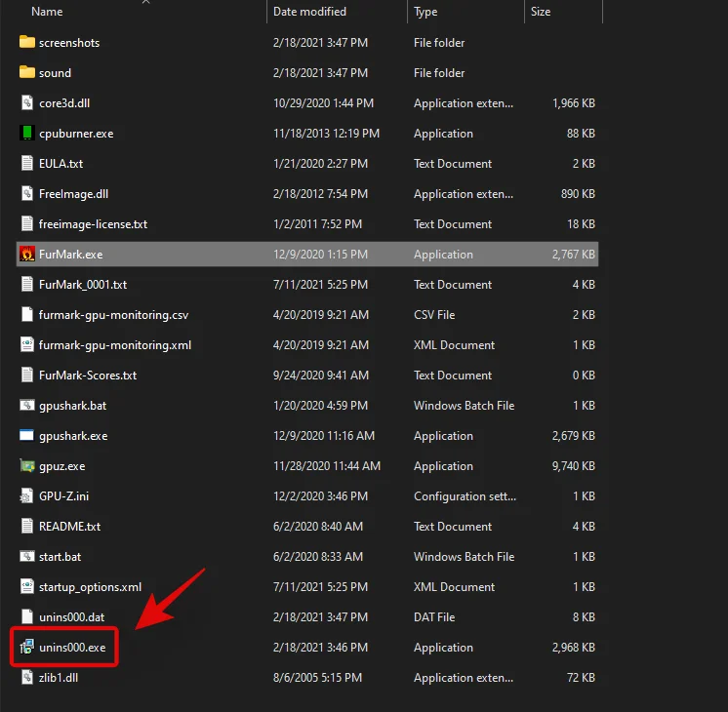Select the screenshots folder icon
This screenshot has height=712, width=728.
click(27, 43)
